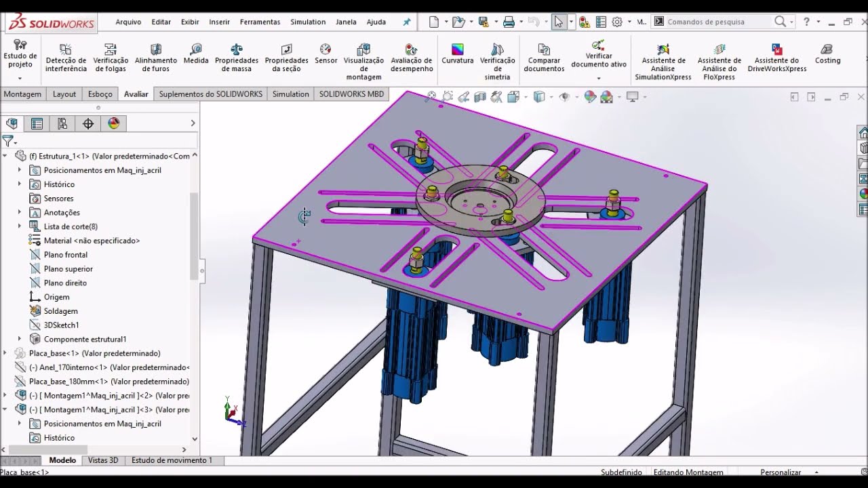Open Propriedades da seção
Image resolution: width=868 pixels, height=488 pixels.
(286, 59)
